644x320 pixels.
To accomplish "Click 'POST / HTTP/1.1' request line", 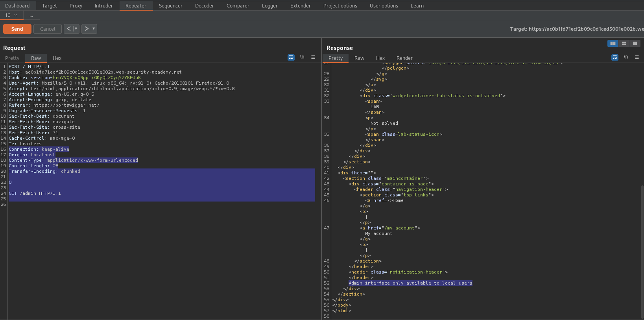I will (x=30, y=67).
